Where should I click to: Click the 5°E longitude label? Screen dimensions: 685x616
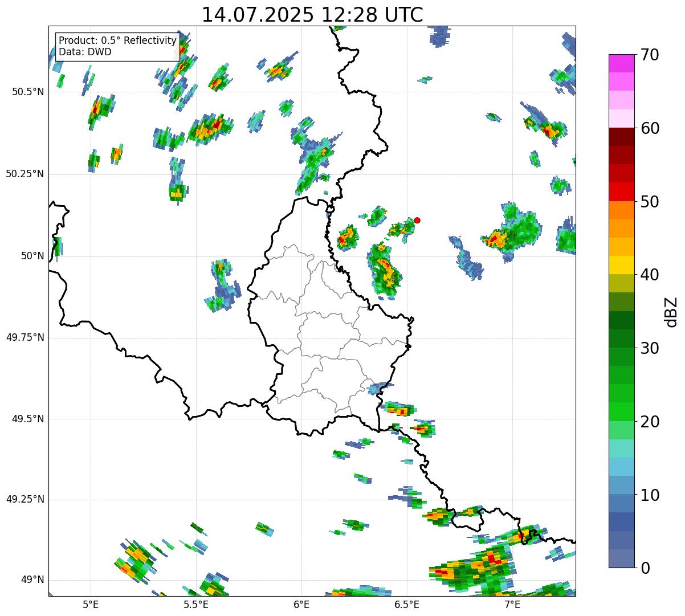point(91,605)
